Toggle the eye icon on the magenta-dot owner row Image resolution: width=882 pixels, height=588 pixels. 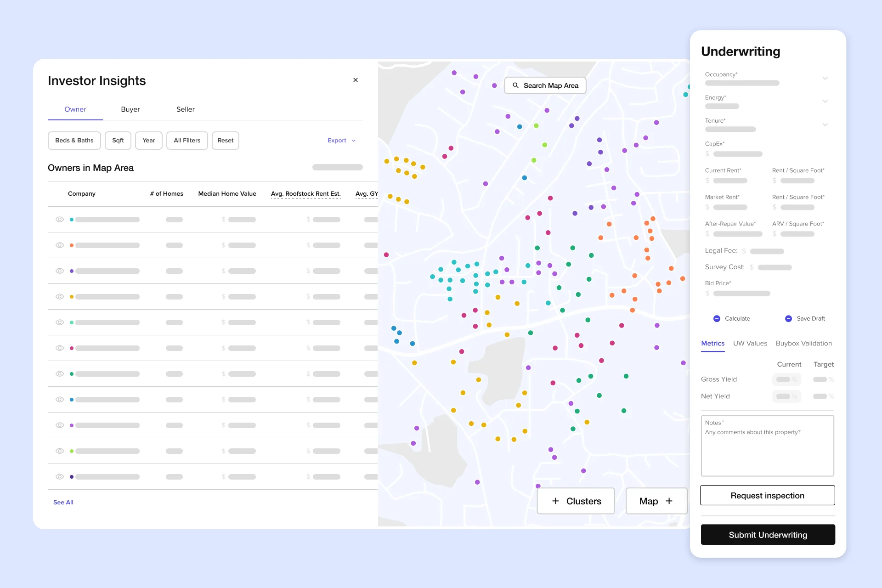click(x=60, y=348)
